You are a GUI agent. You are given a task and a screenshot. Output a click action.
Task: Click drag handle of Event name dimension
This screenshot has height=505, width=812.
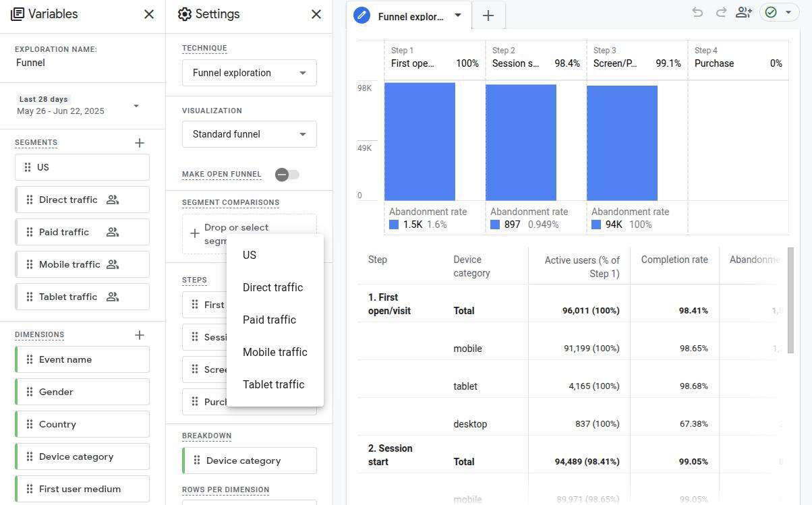point(30,359)
